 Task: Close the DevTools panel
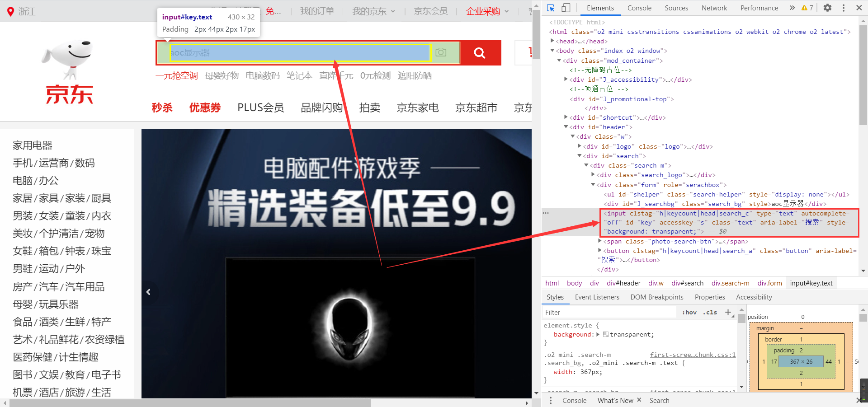click(859, 8)
